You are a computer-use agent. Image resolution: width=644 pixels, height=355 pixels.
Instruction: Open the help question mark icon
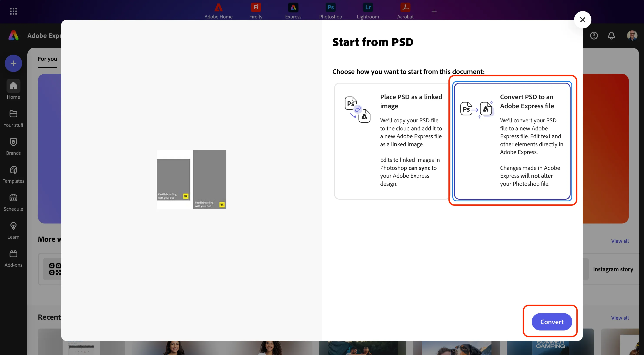(x=594, y=36)
